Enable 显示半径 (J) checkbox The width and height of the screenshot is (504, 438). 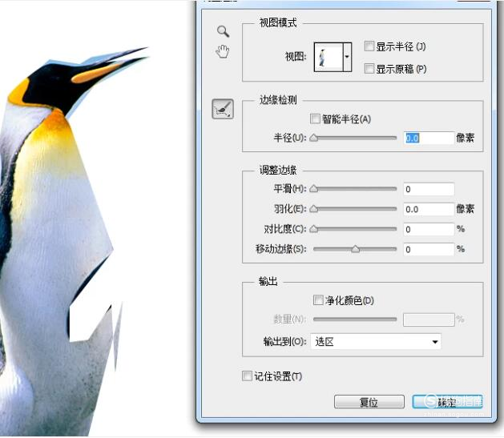tap(369, 46)
